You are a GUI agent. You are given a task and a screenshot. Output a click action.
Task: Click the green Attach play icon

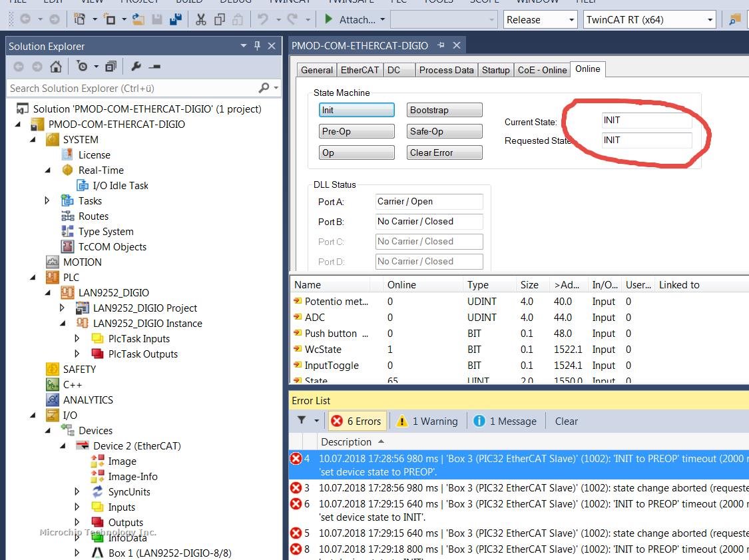pyautogui.click(x=328, y=19)
